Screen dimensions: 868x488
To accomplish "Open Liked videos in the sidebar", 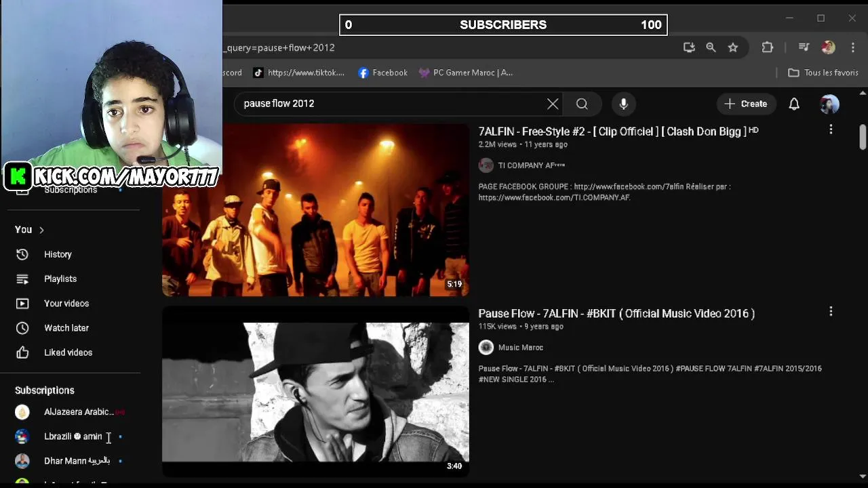I will click(x=68, y=352).
